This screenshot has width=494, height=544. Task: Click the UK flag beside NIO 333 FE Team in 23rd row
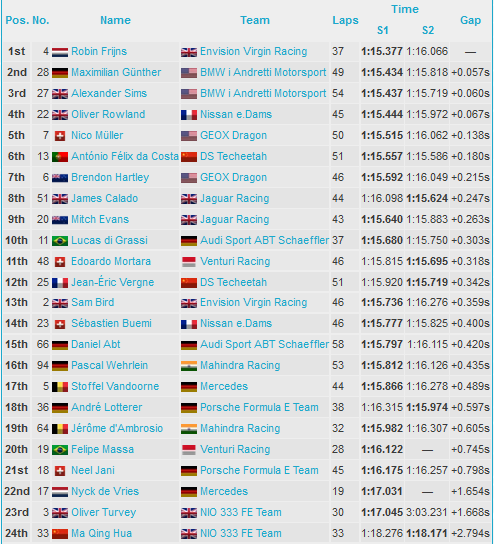pos(189,513)
